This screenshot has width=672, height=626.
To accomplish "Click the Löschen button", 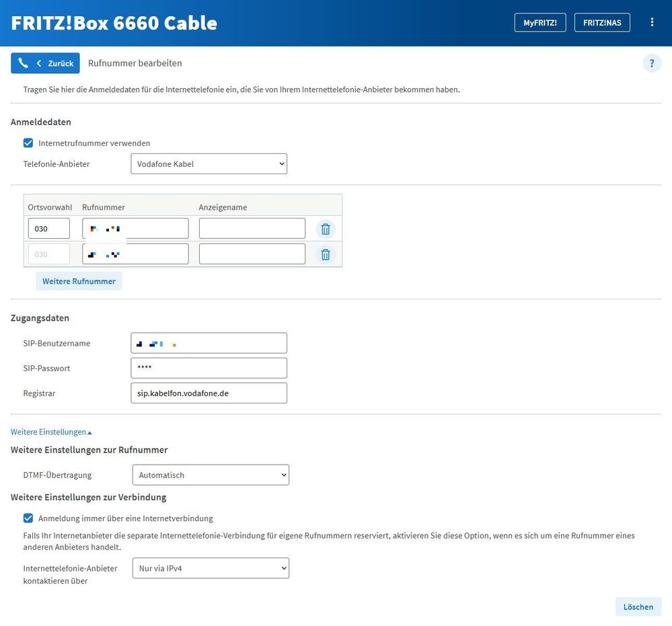I will pyautogui.click(x=638, y=607).
